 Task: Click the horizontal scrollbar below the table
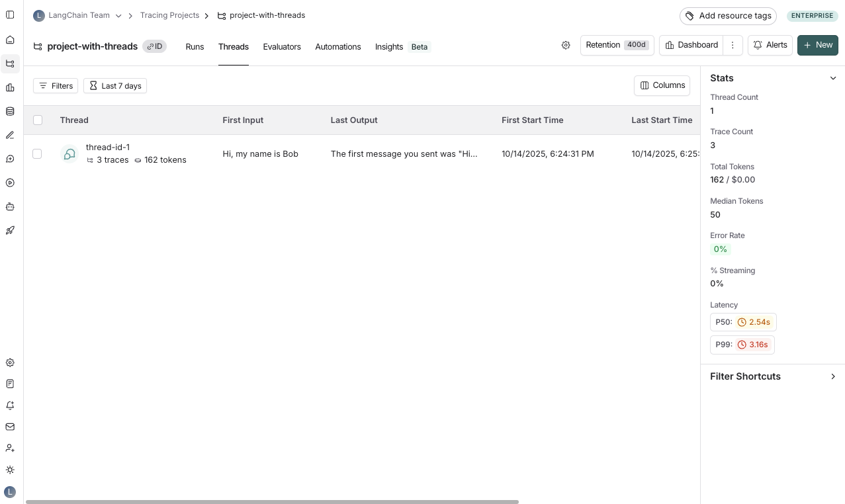(271, 502)
